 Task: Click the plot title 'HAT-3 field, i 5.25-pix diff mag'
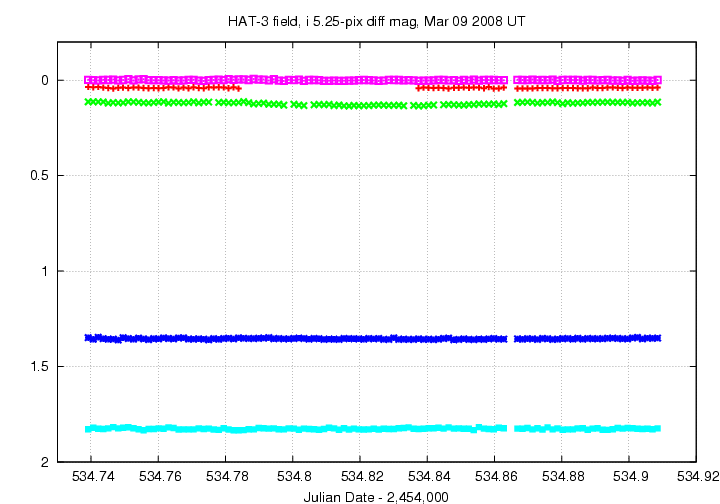323,22
